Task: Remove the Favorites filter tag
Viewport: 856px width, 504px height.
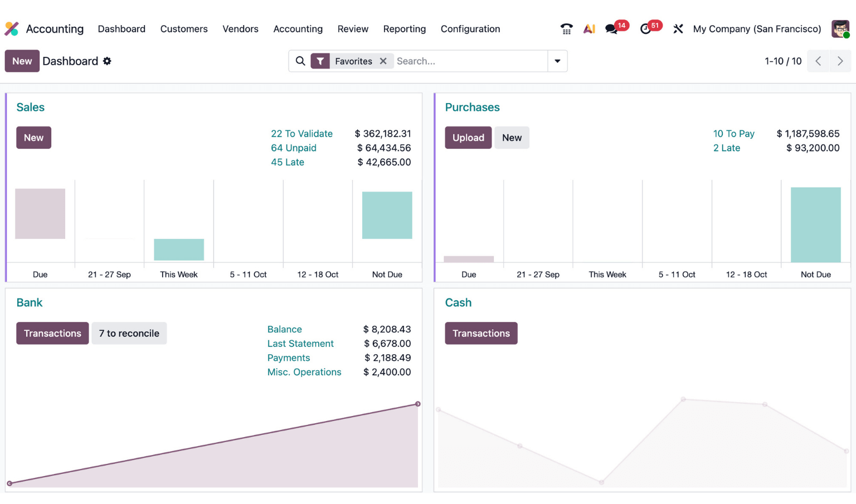Action: (x=383, y=61)
